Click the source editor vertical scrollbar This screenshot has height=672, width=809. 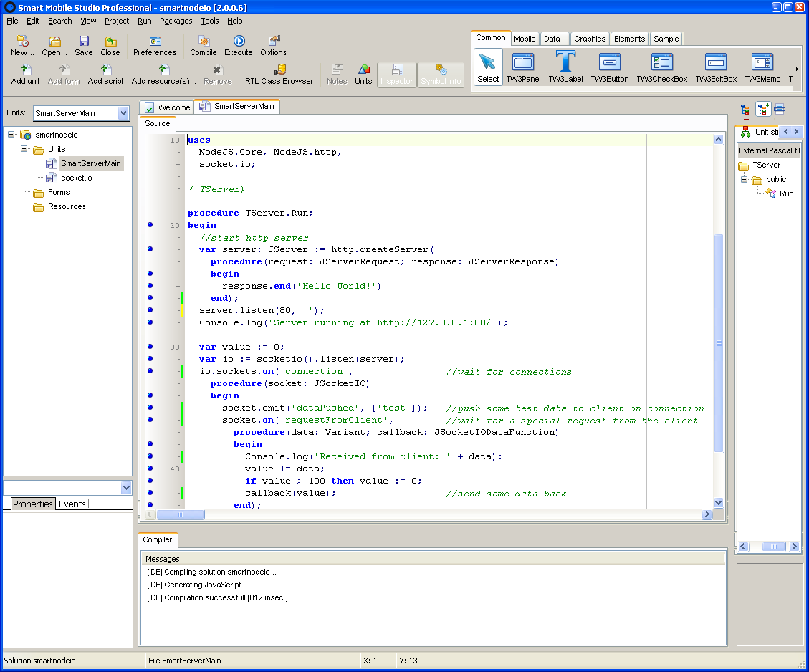(719, 344)
